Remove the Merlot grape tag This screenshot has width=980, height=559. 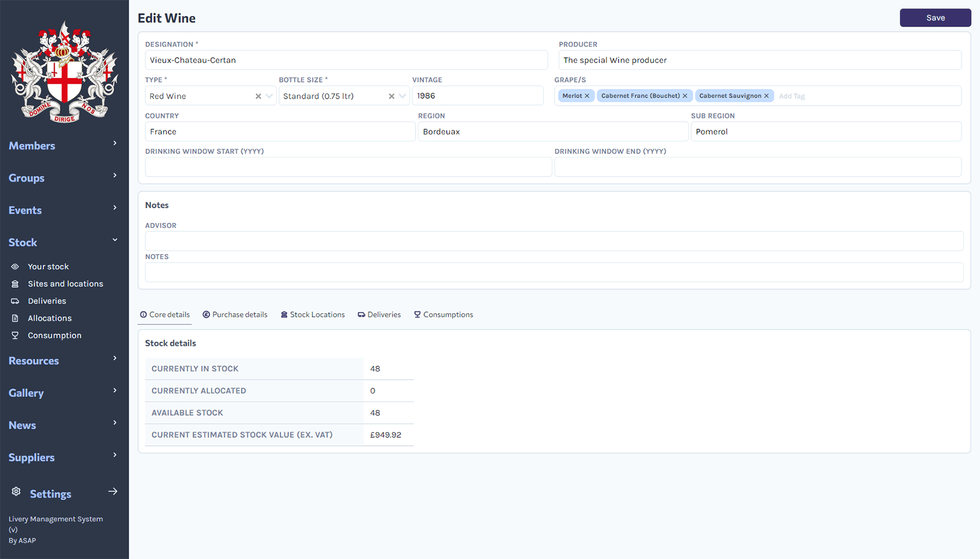click(x=587, y=96)
